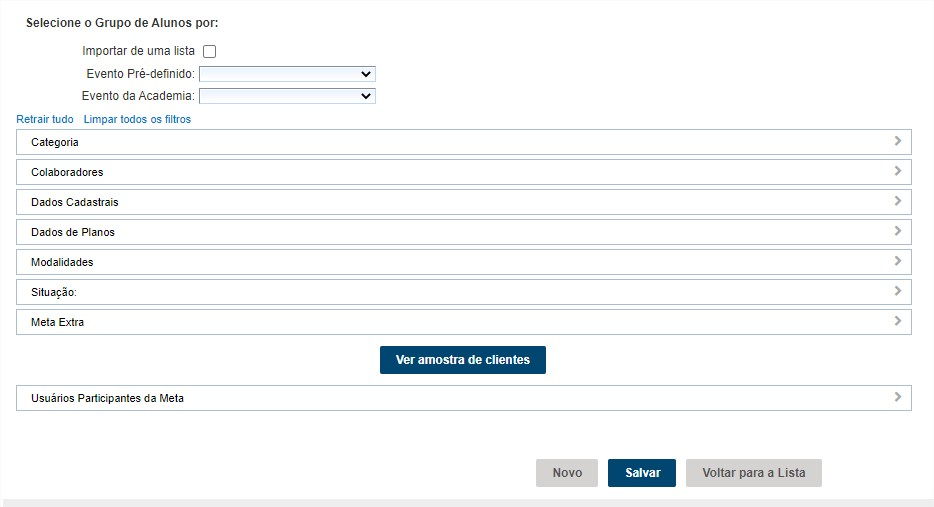Screen dimensions: 934x507
Task: Open the Evento da Academia dropdown
Action: coord(287,96)
